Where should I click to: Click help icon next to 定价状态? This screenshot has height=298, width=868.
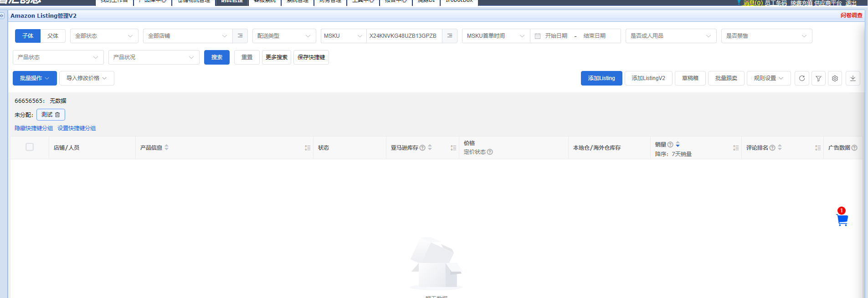pyautogui.click(x=490, y=152)
